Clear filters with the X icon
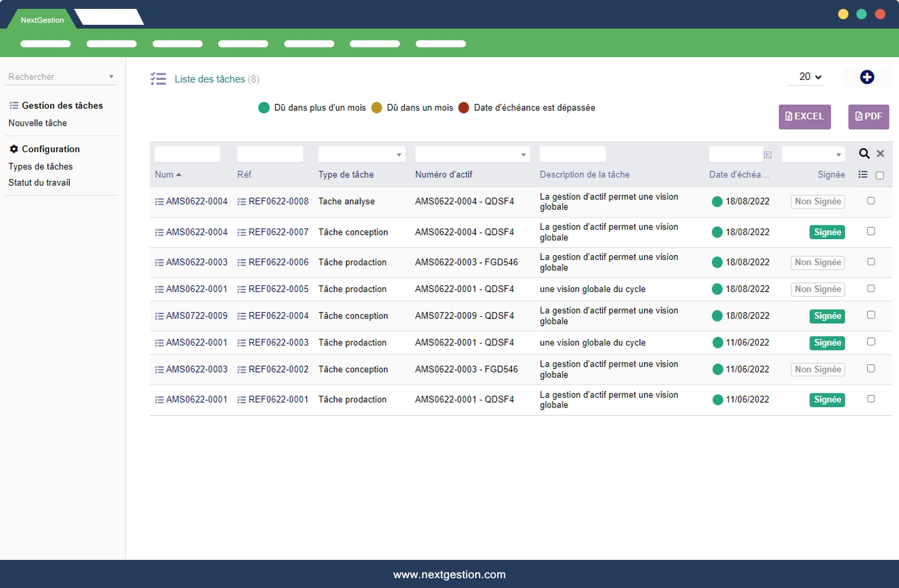 pos(880,154)
